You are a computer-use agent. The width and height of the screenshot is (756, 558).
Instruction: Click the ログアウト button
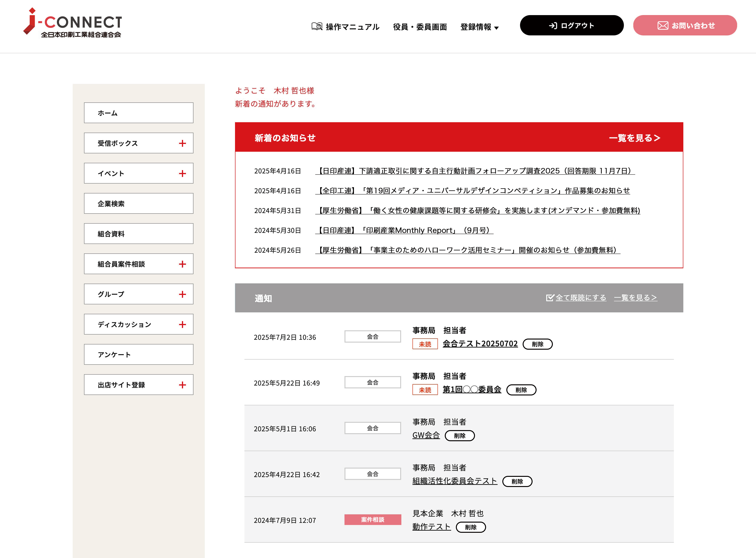[x=571, y=25]
